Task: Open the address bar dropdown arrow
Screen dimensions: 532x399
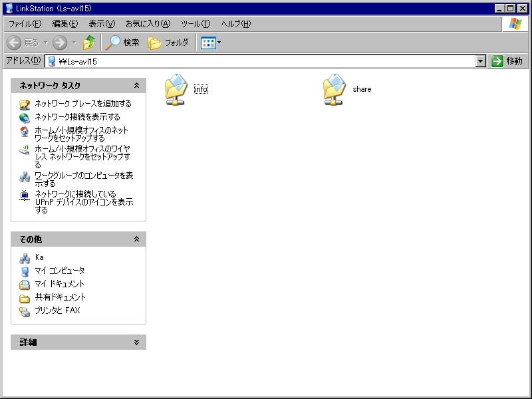Action: pyautogui.click(x=481, y=61)
